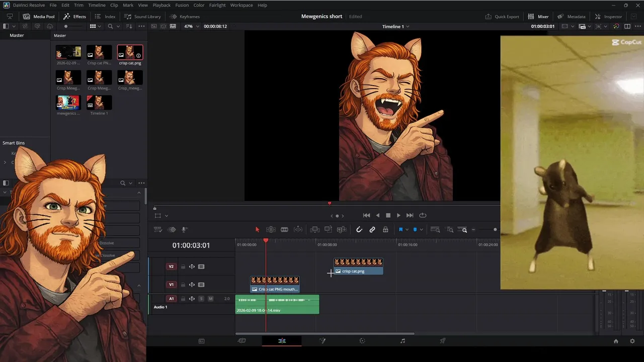Click the Custom Zoom icon
This screenshot has width=644, height=362.
pyautogui.click(x=462, y=229)
